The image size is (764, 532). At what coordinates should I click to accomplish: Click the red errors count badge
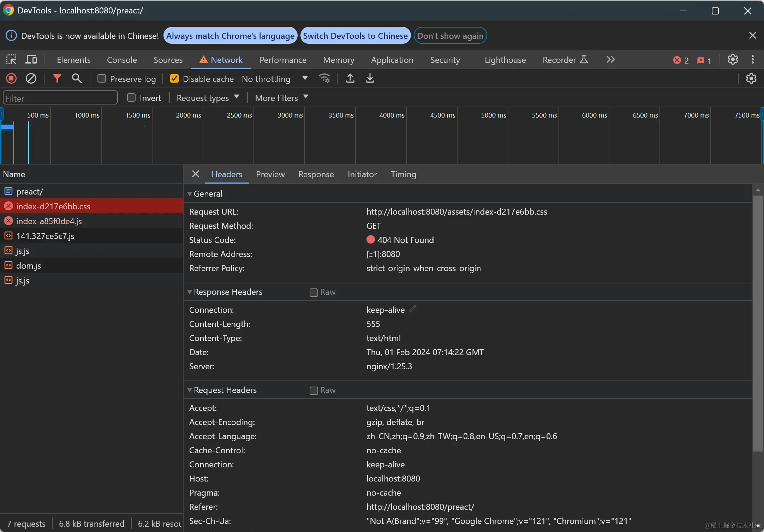tap(681, 60)
